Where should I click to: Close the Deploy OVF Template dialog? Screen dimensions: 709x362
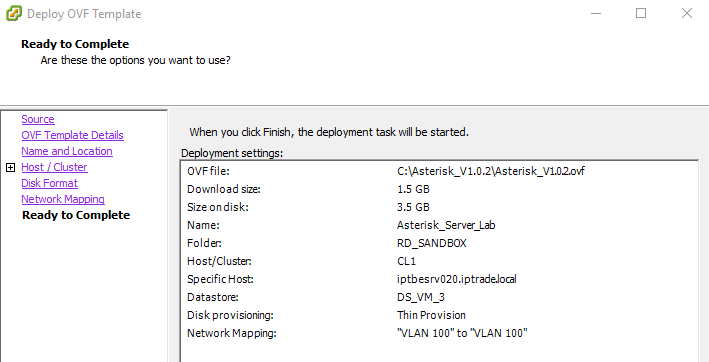tap(687, 13)
